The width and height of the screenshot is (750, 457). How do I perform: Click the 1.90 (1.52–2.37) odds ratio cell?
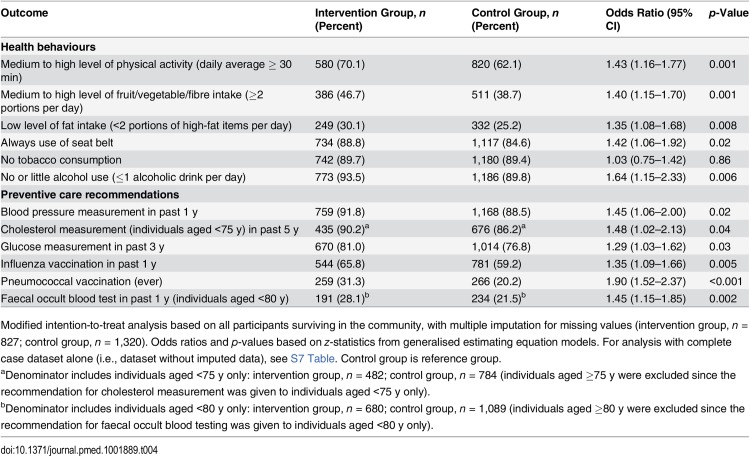pyautogui.click(x=646, y=281)
